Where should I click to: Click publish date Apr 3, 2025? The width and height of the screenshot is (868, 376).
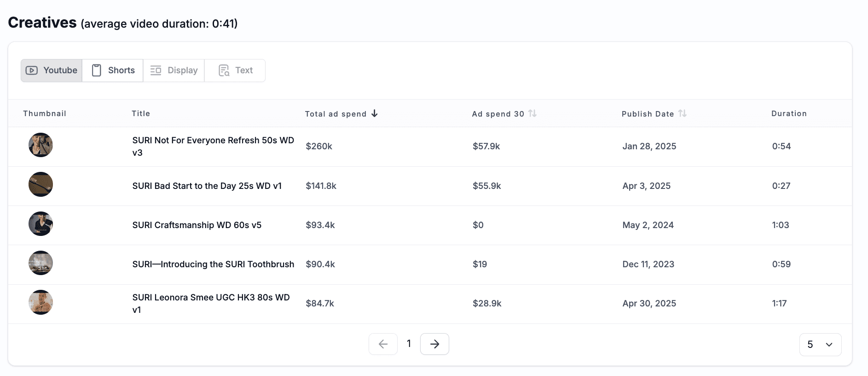point(647,186)
